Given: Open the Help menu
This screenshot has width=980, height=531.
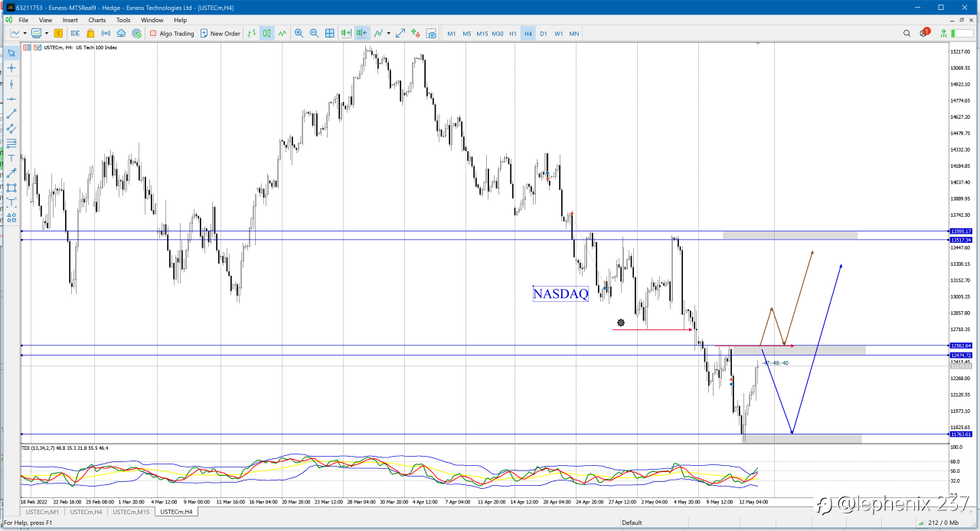Looking at the screenshot, I should 181,20.
